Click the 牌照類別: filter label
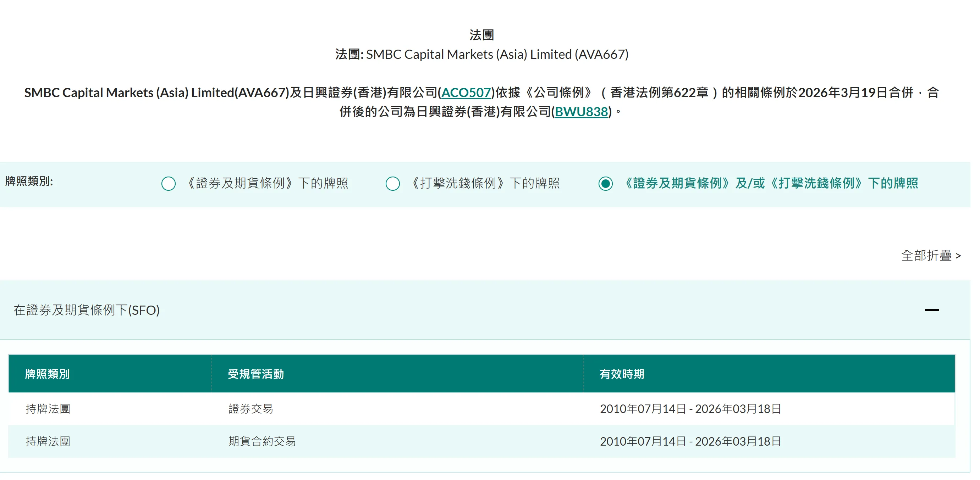The height and width of the screenshot is (480, 980). [x=29, y=181]
